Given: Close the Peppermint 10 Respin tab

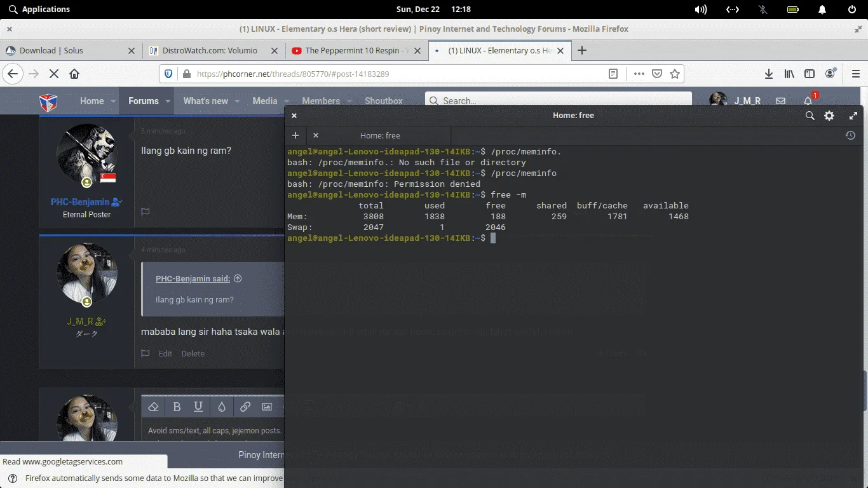Looking at the screenshot, I should [417, 51].
